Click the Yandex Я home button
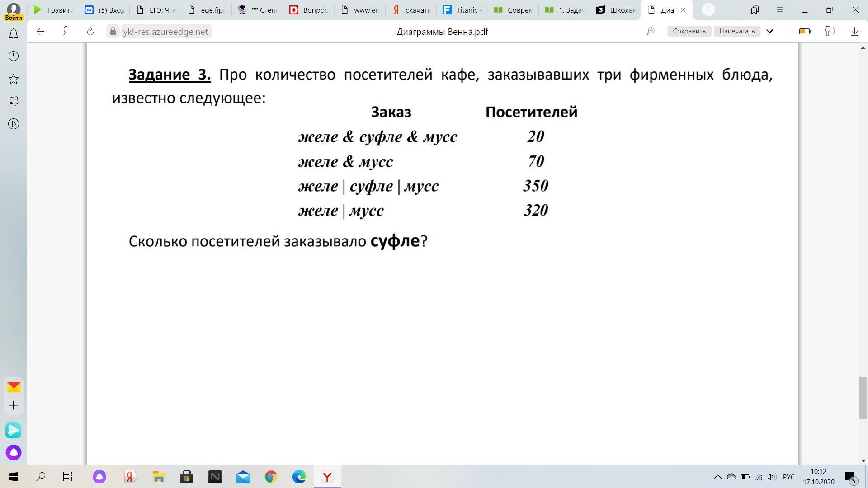Screen dimensions: 868x488 click(x=66, y=31)
